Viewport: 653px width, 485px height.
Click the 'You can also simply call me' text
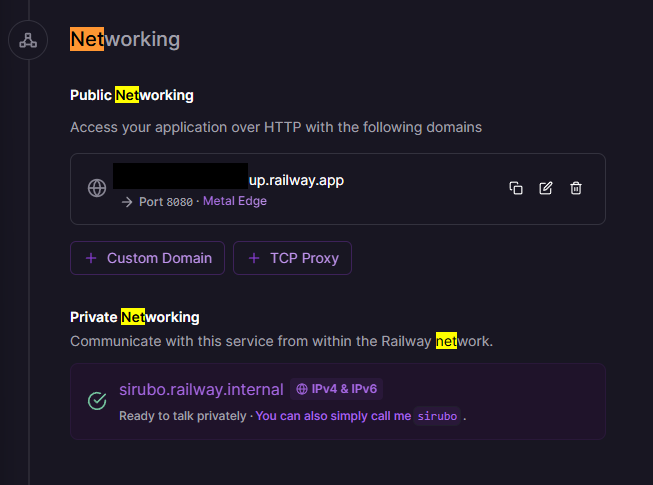[x=332, y=416]
